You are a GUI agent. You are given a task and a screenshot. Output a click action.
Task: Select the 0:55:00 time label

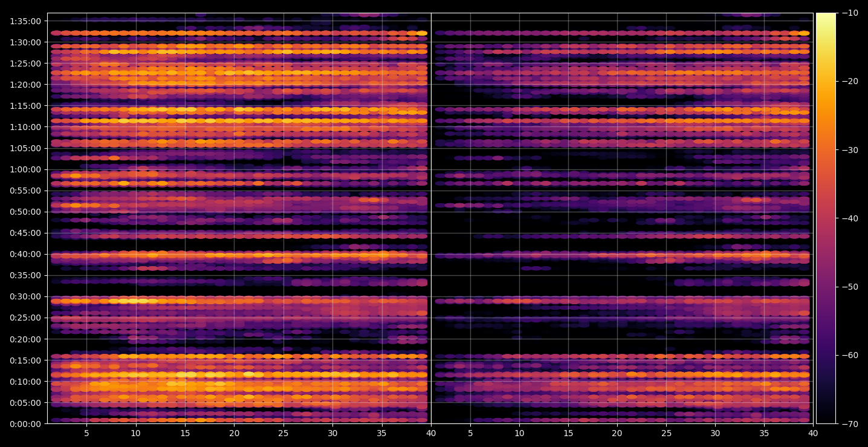click(x=25, y=191)
